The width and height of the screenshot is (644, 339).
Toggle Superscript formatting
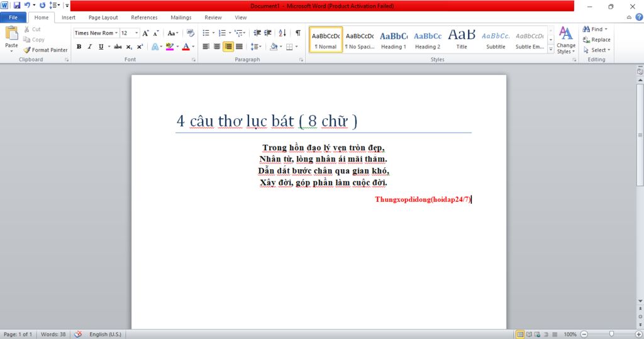[x=140, y=47]
